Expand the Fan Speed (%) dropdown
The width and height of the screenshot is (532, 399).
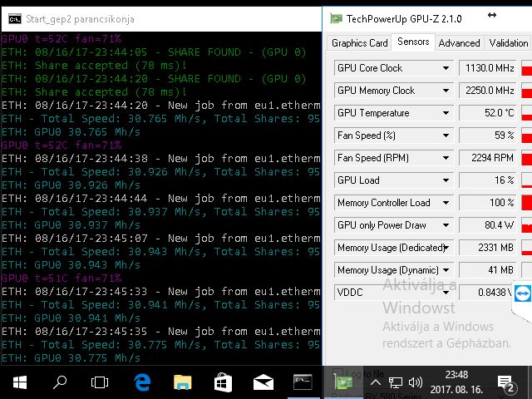(x=446, y=135)
